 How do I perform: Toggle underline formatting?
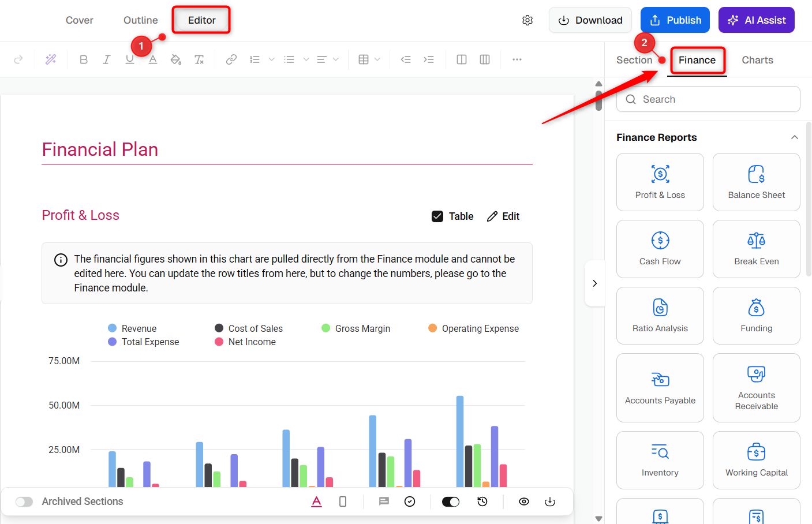130,59
